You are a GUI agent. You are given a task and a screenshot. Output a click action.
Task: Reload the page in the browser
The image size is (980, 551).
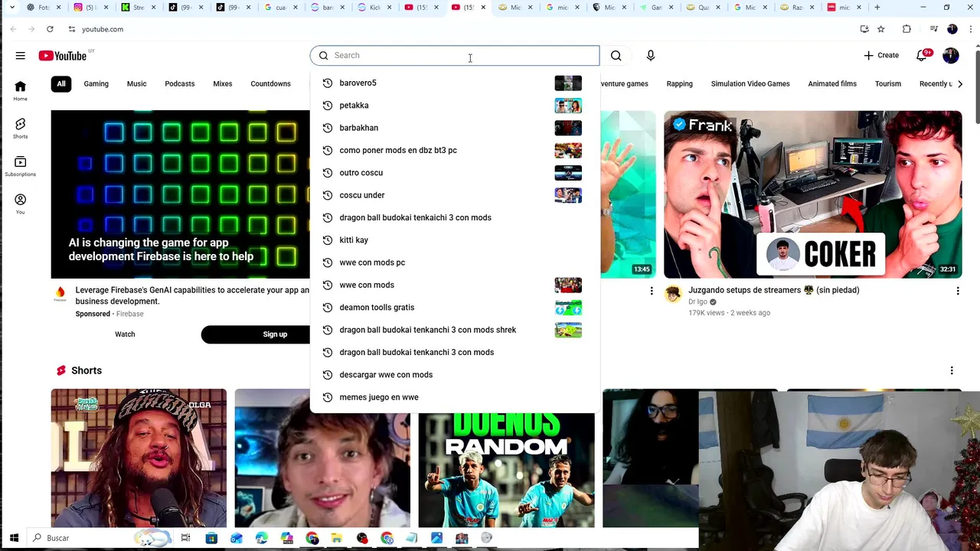tap(50, 29)
